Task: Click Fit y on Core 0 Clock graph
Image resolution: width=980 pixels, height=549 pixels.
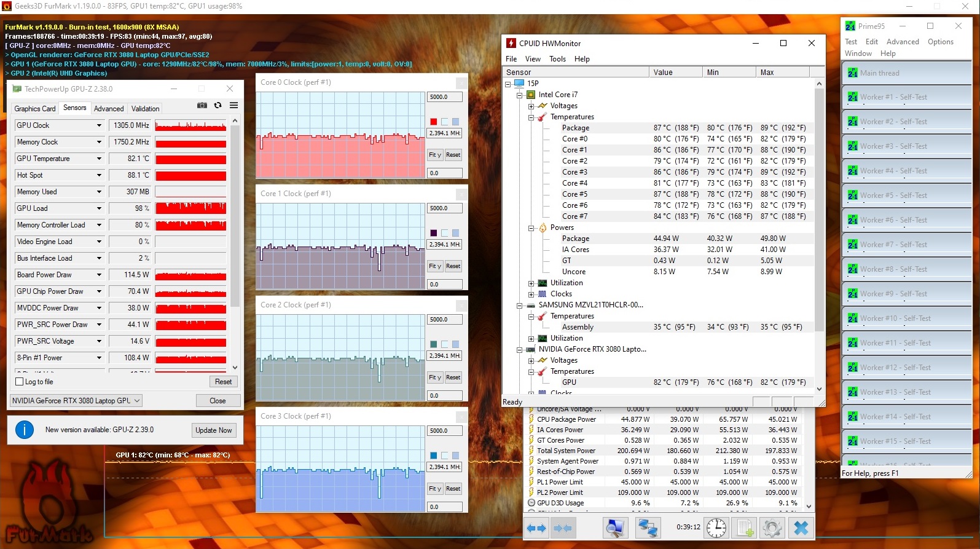Action: [x=435, y=155]
